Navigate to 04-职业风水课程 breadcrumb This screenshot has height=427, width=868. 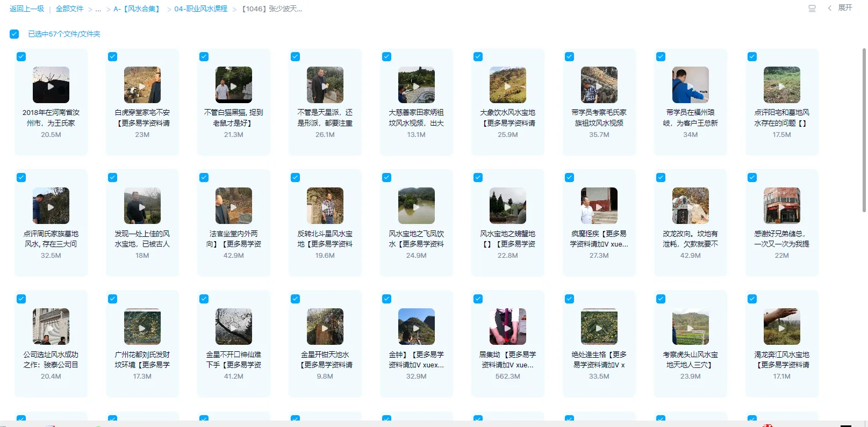pyautogui.click(x=200, y=9)
